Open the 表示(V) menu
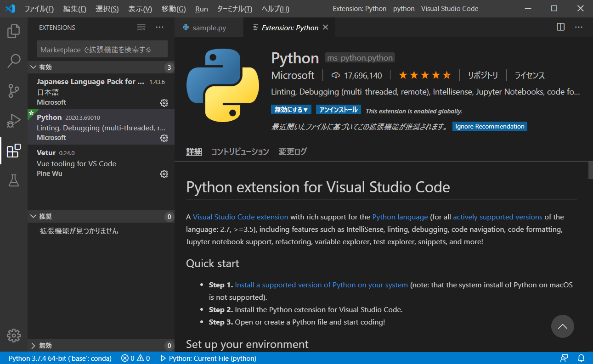 point(140,9)
